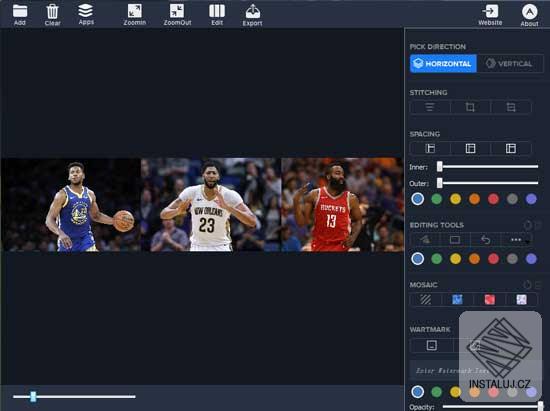Select the crop Stitching mode icon
550x411 pixels.
click(470, 107)
